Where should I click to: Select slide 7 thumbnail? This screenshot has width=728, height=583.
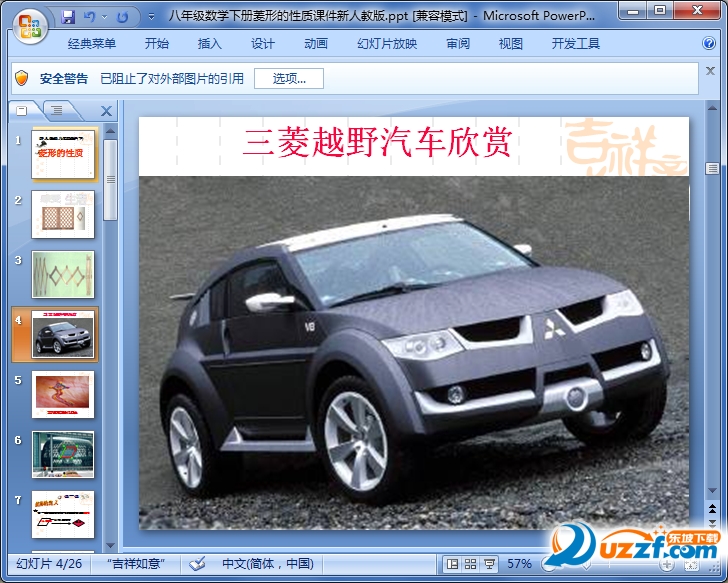pyautogui.click(x=63, y=514)
